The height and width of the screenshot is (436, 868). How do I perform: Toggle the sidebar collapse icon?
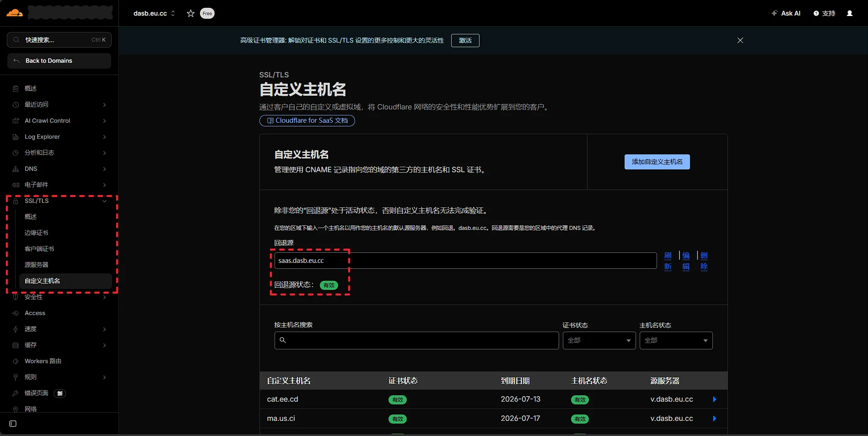point(13,424)
